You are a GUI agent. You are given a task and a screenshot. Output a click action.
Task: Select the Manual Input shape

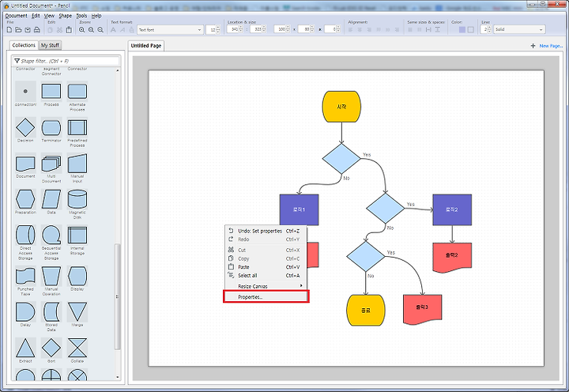[x=77, y=164]
